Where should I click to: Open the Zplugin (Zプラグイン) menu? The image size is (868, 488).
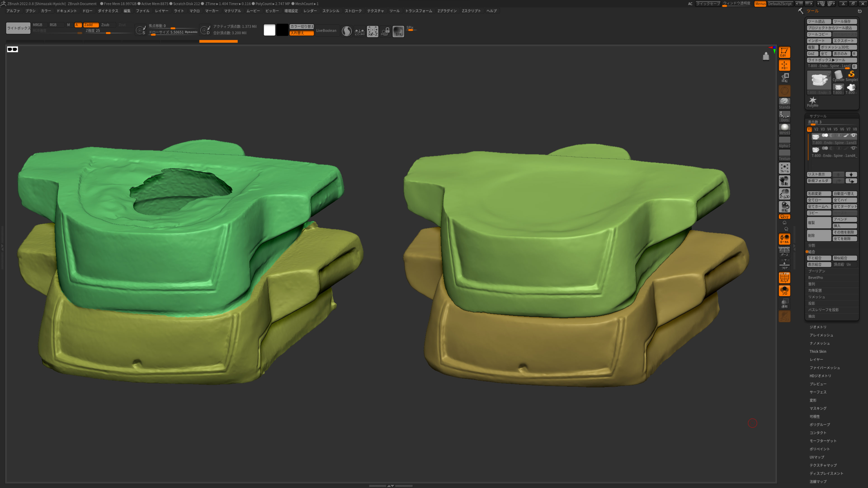click(x=447, y=11)
